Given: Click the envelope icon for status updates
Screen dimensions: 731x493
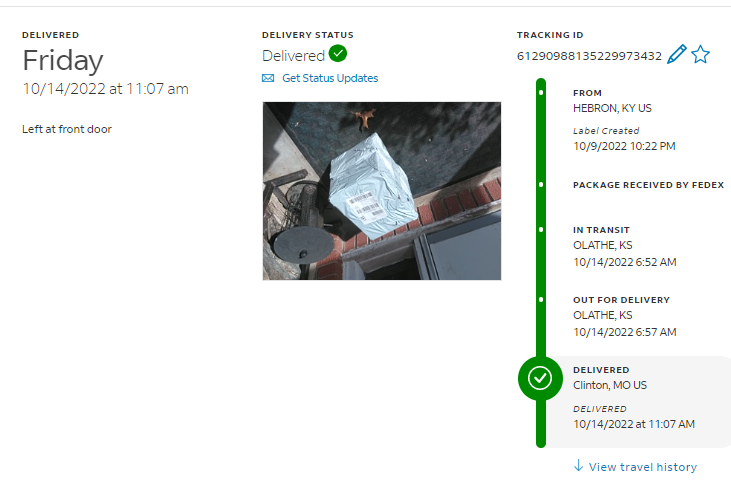Looking at the screenshot, I should pos(268,78).
